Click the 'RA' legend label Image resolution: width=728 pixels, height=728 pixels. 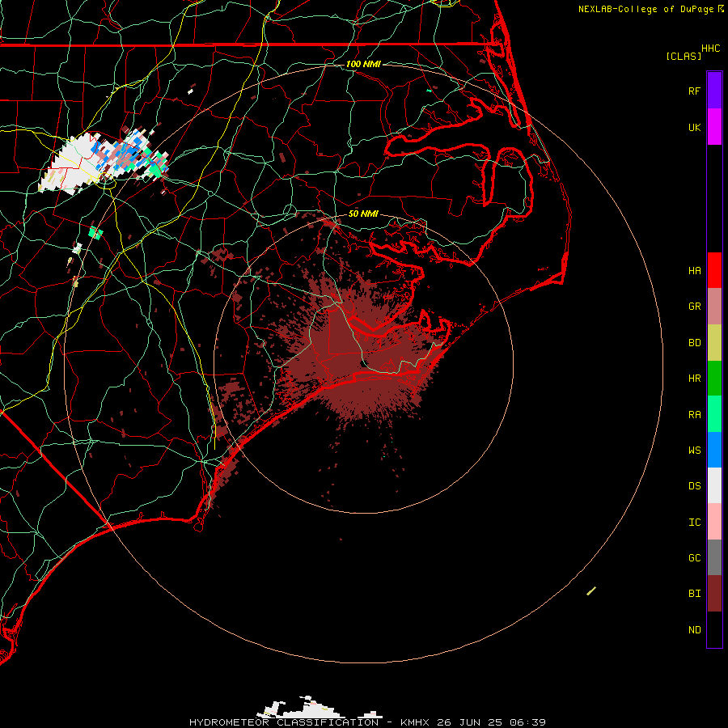[694, 415]
